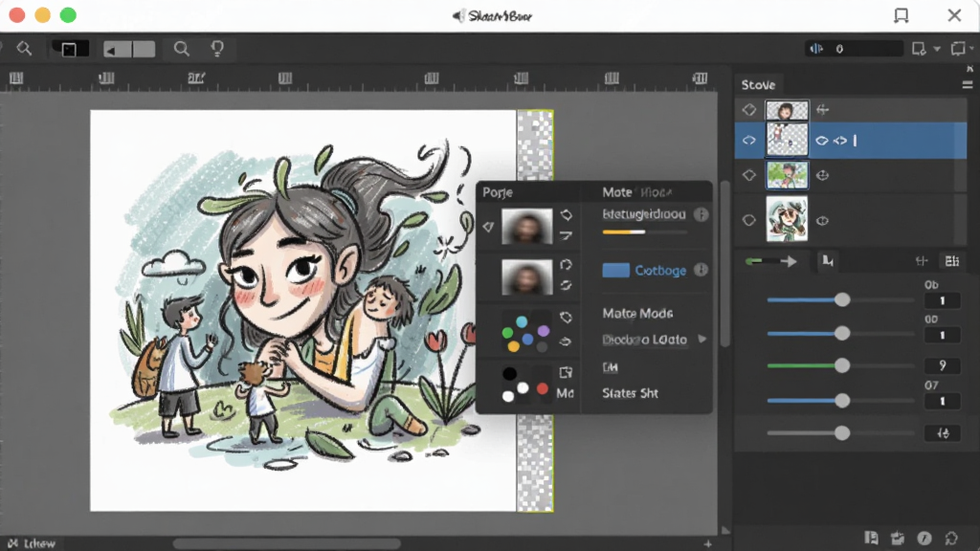Pick the colorful dots palette swatch
Viewport: 980px width, 551px height.
pos(525,333)
